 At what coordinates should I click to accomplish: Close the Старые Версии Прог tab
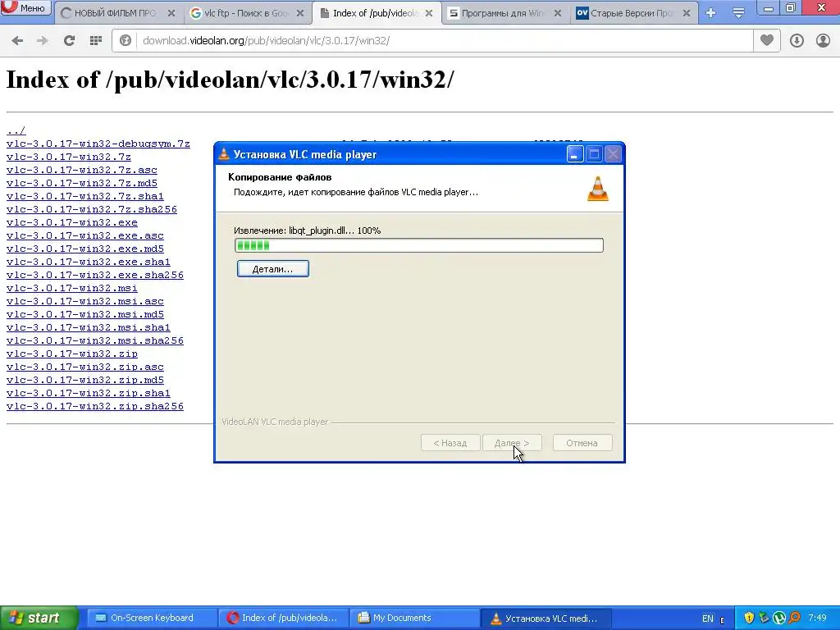click(x=687, y=13)
